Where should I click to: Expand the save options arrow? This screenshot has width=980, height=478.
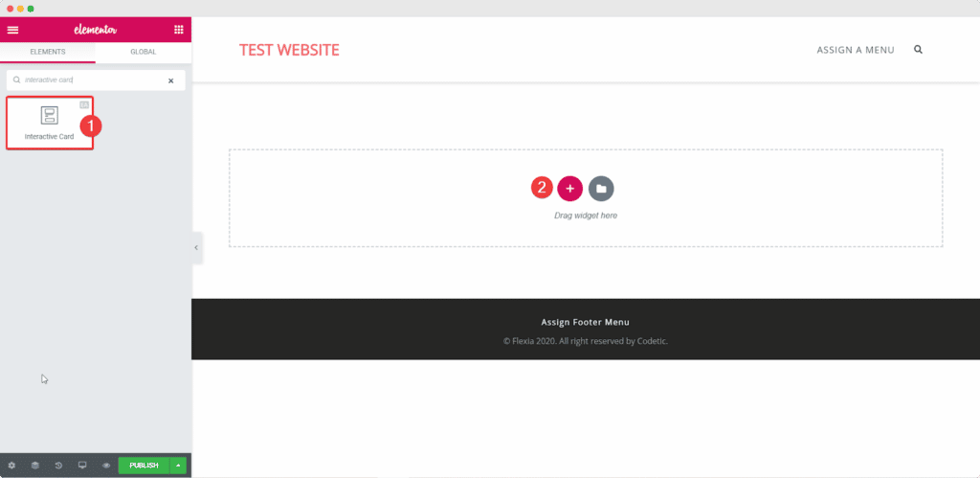(178, 466)
